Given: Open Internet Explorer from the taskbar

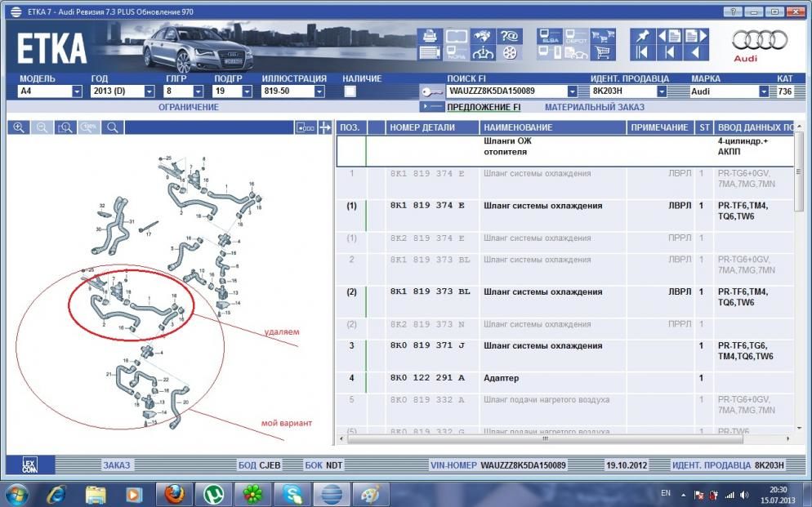Looking at the screenshot, I should [x=56, y=495].
